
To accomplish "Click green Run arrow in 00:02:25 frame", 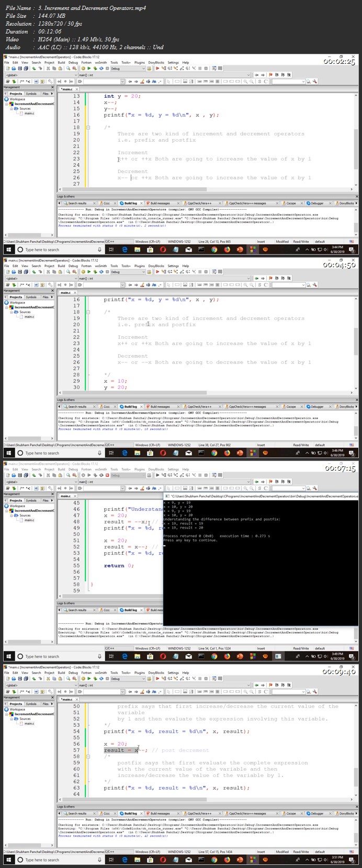I will click(x=89, y=68).
